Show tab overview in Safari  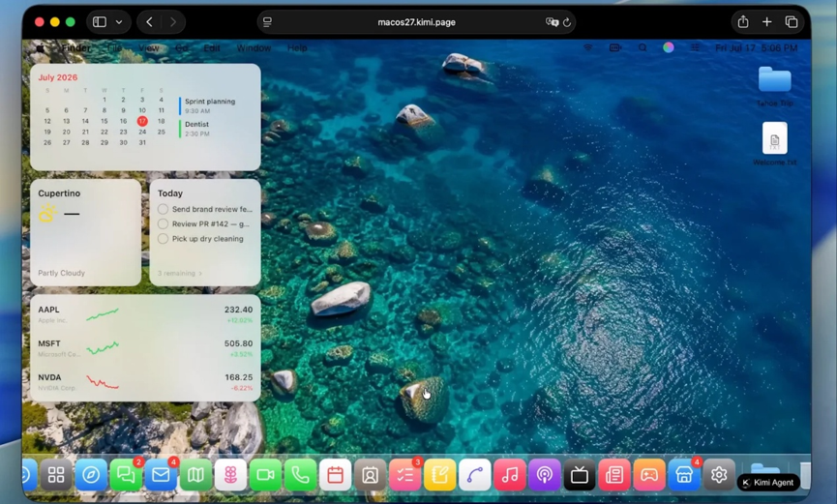point(792,22)
